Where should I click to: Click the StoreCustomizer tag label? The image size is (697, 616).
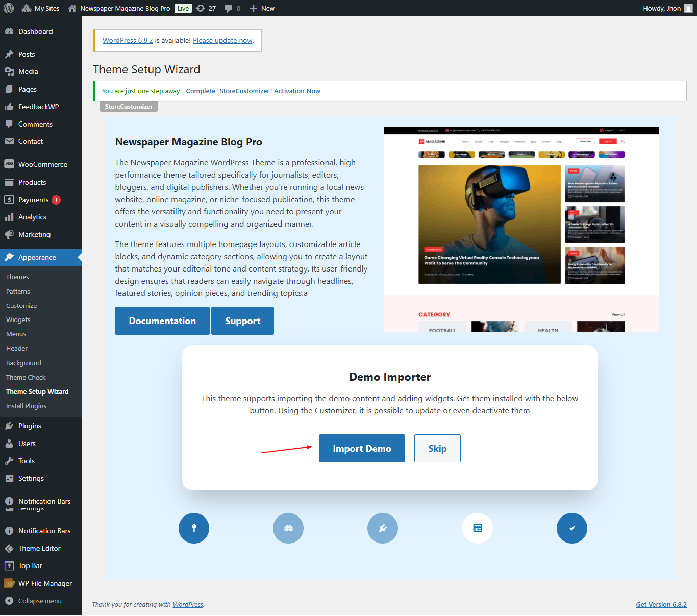pos(129,106)
